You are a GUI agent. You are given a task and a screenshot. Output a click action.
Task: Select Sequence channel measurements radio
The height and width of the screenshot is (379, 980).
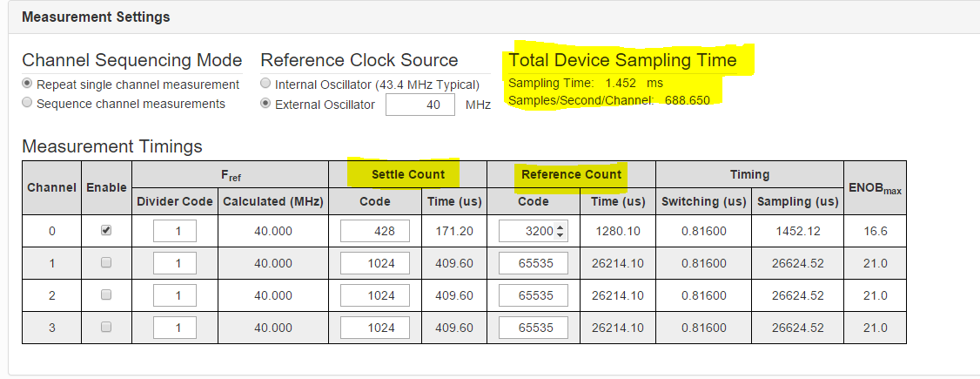[x=27, y=103]
